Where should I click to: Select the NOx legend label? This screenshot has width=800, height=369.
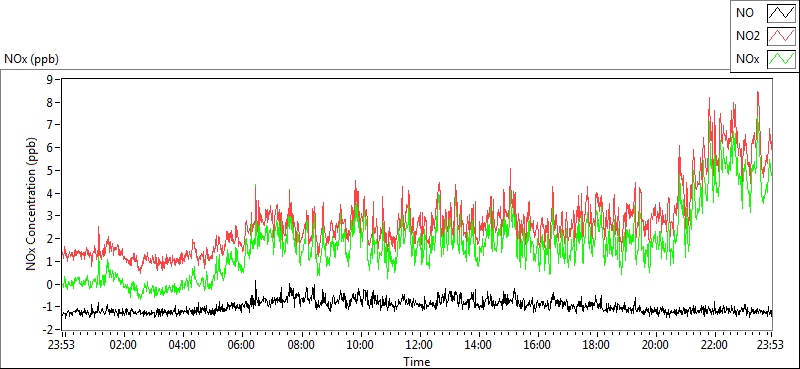click(x=748, y=60)
